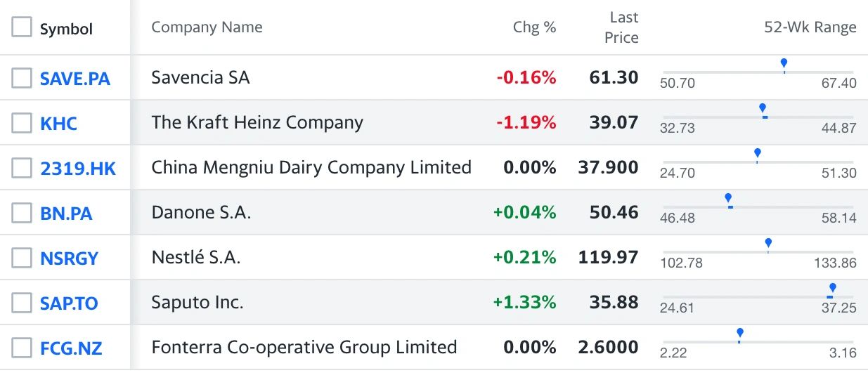Select the KHC row checkbox
Viewport: 868px width, 380px height.
coord(22,123)
